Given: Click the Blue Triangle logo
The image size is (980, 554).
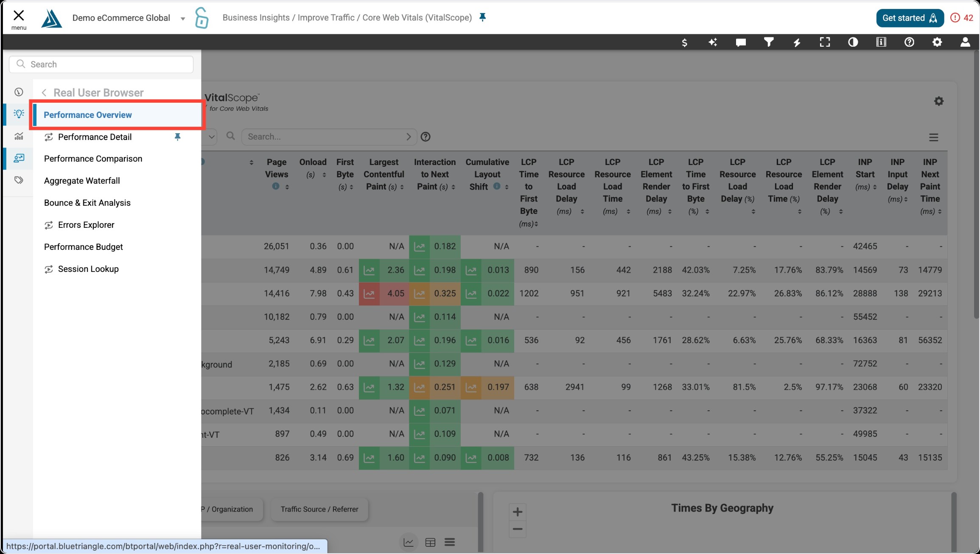Looking at the screenshot, I should tap(51, 18).
